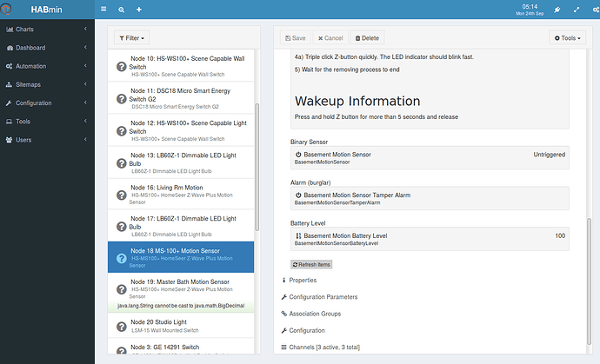Click the hamburger menu icon in top bar
Image resolution: width=600 pixels, height=364 pixels.
103,10
